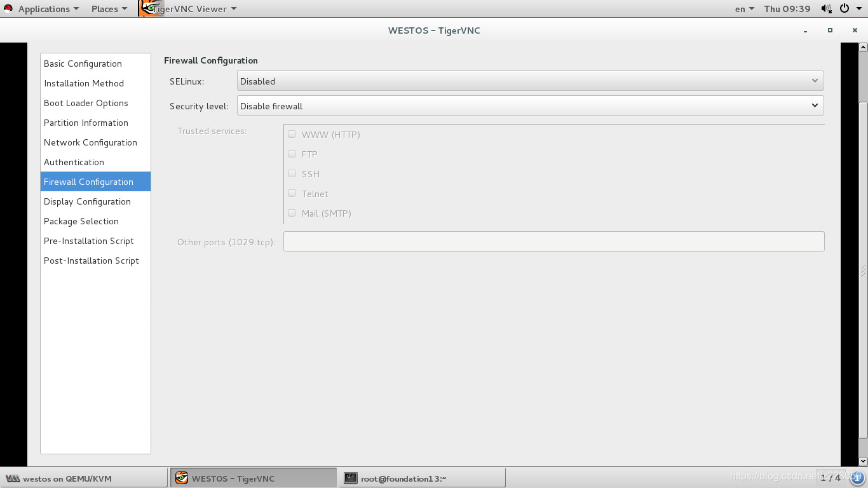Select Package Selection in sidebar
Image resolution: width=868 pixels, height=488 pixels.
[x=95, y=221]
